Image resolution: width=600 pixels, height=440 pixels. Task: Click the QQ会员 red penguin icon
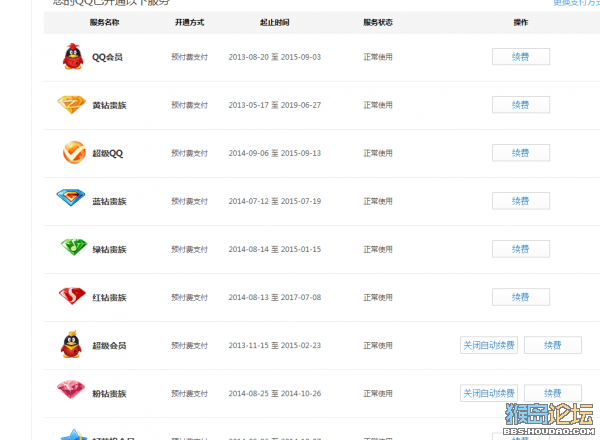73,56
